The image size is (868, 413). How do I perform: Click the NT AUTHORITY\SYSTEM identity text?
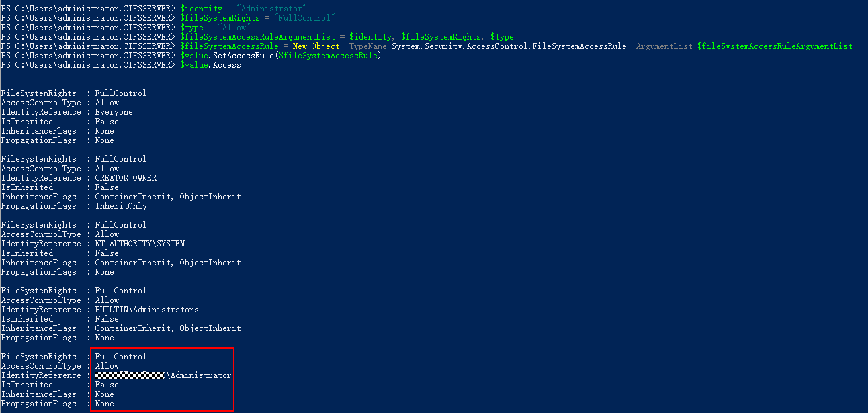click(140, 244)
